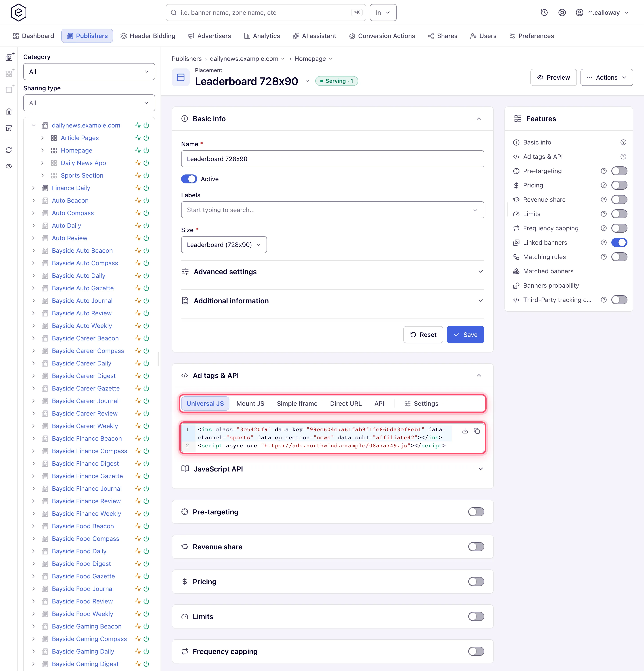
Task: Click the power icon for Auto Beacon
Action: pyautogui.click(x=146, y=201)
